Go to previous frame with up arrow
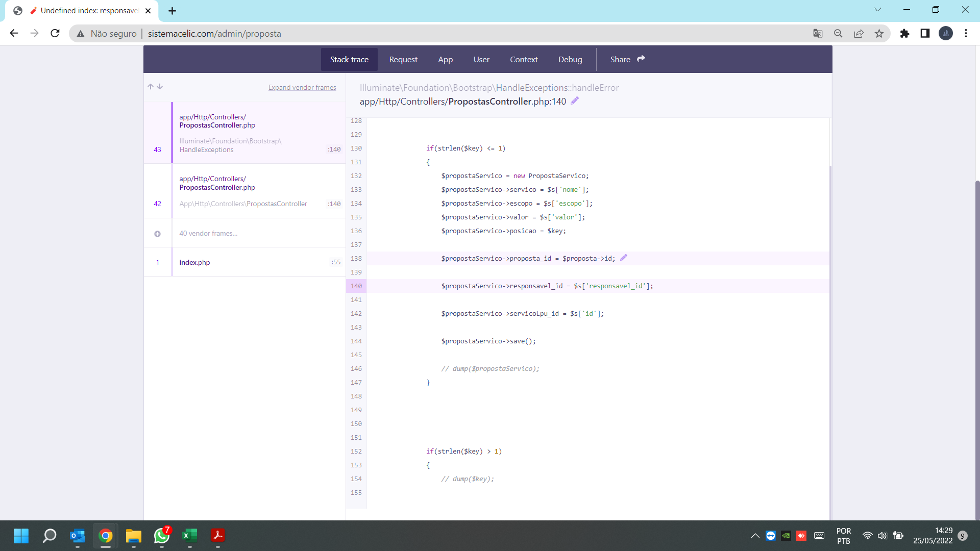 tap(151, 87)
